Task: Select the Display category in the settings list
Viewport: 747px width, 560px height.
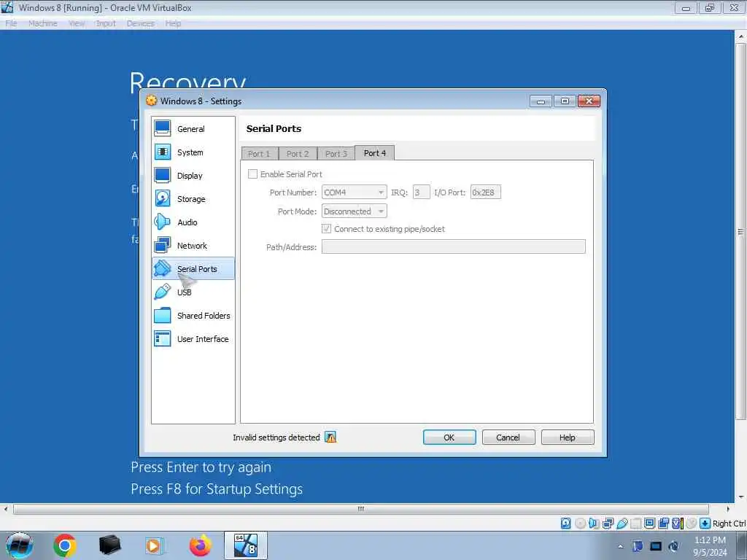Action: click(193, 175)
